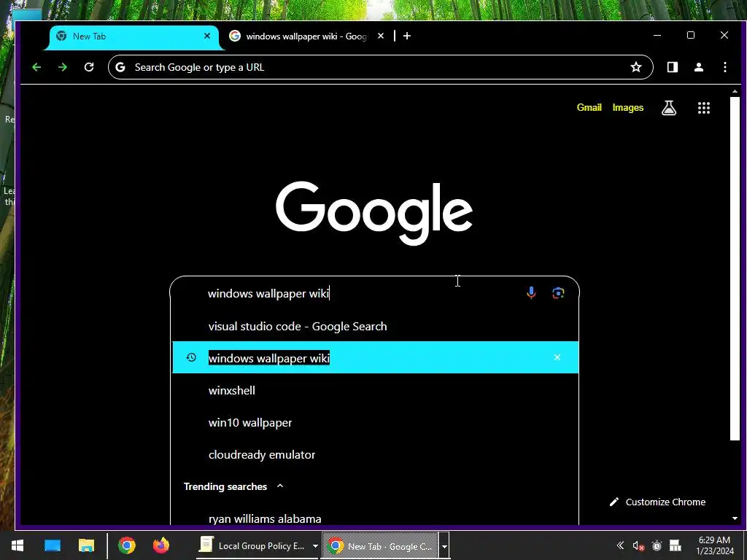
Task: Open the Chrome three-dot menu
Action: tap(725, 67)
